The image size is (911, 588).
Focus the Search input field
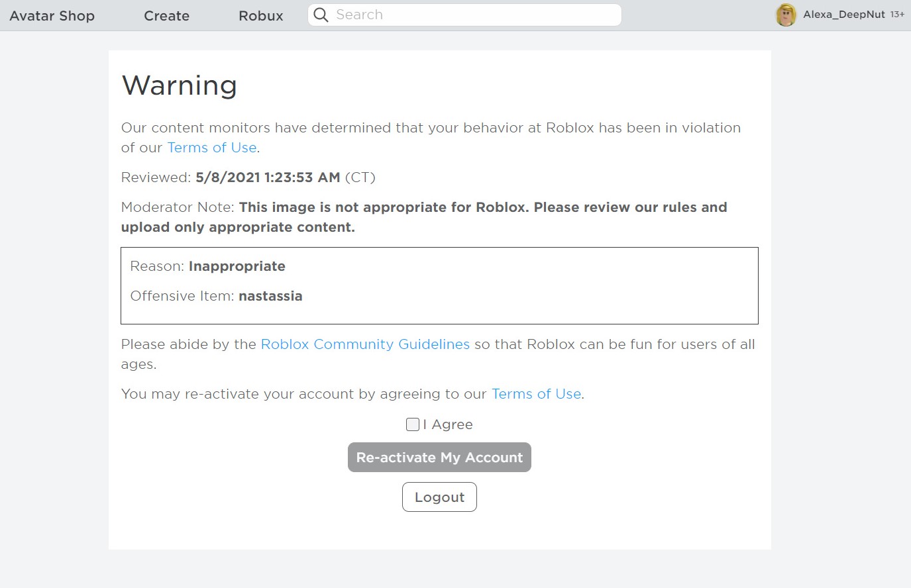point(464,15)
